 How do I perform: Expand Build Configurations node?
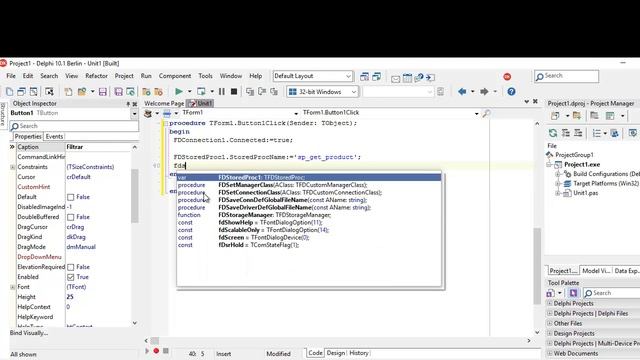coord(558,174)
